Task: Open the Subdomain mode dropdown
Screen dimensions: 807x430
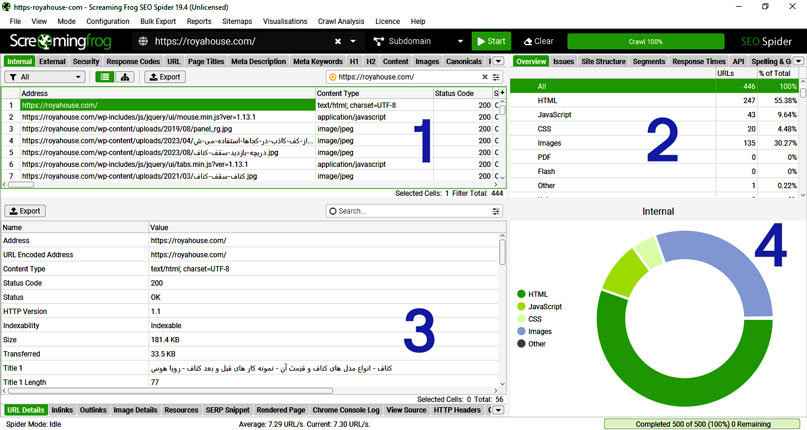Action: coord(460,41)
